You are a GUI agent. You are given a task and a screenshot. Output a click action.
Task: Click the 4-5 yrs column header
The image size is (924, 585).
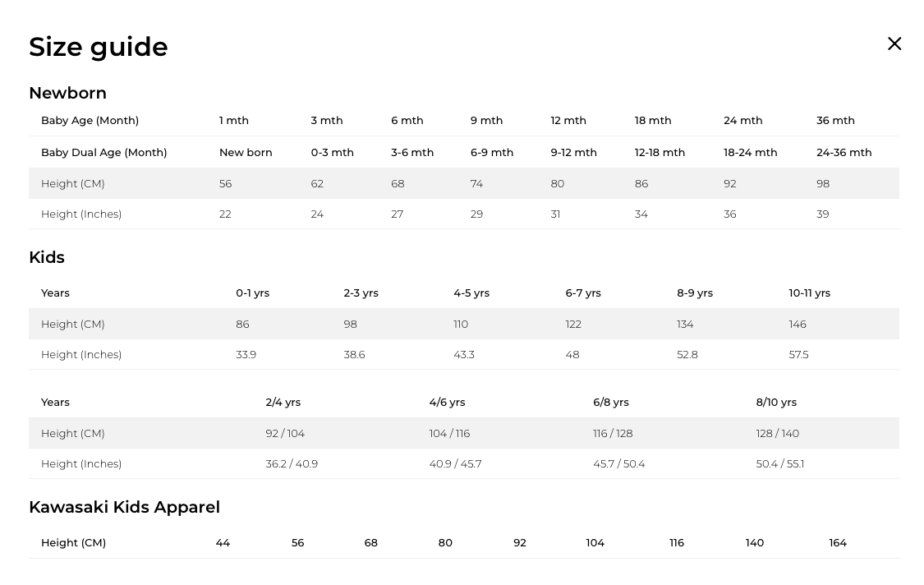471,292
